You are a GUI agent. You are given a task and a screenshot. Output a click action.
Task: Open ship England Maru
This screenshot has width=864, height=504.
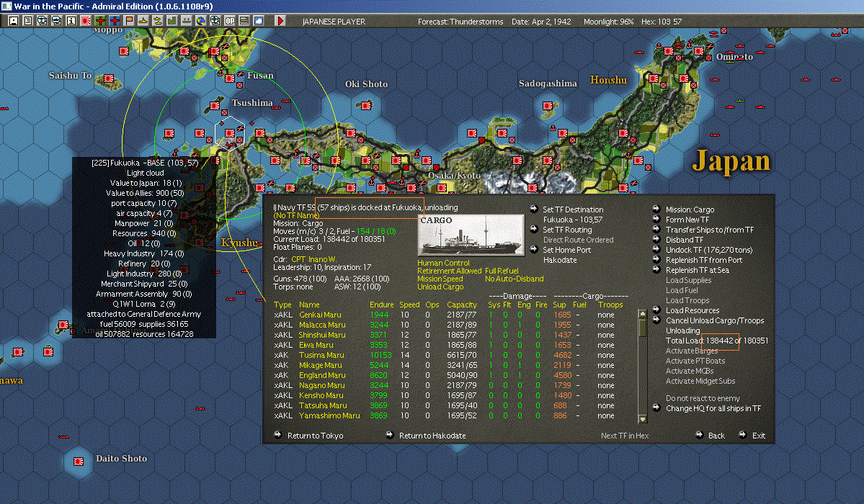click(322, 375)
